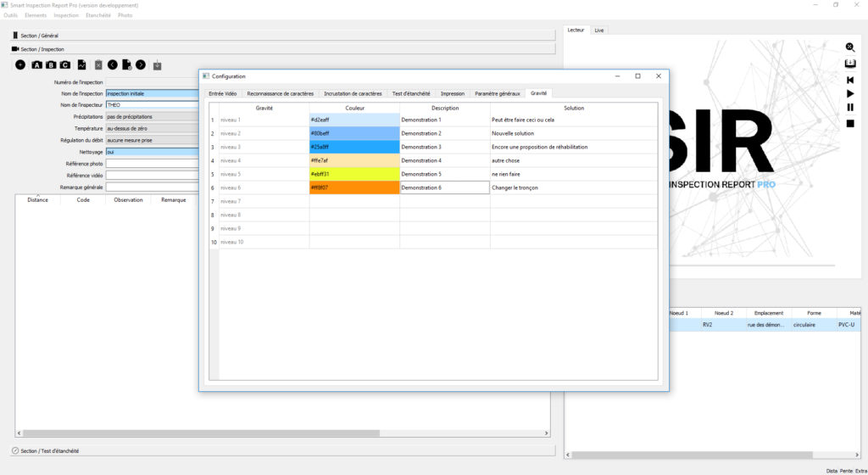Screen dimensions: 868x475
Task: Close the Configuration dialog
Action: (658, 75)
